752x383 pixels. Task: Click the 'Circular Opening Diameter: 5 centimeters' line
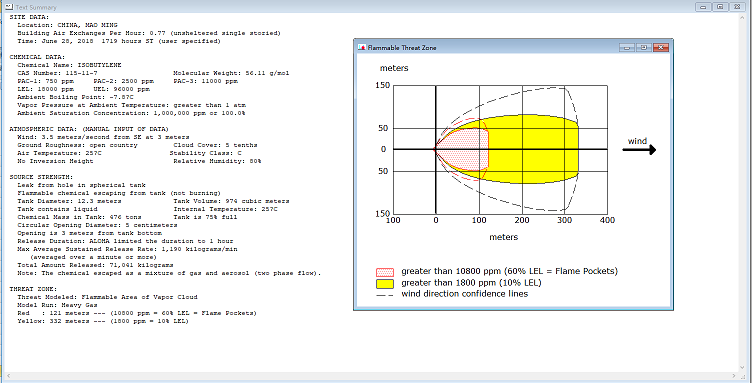(x=97, y=225)
